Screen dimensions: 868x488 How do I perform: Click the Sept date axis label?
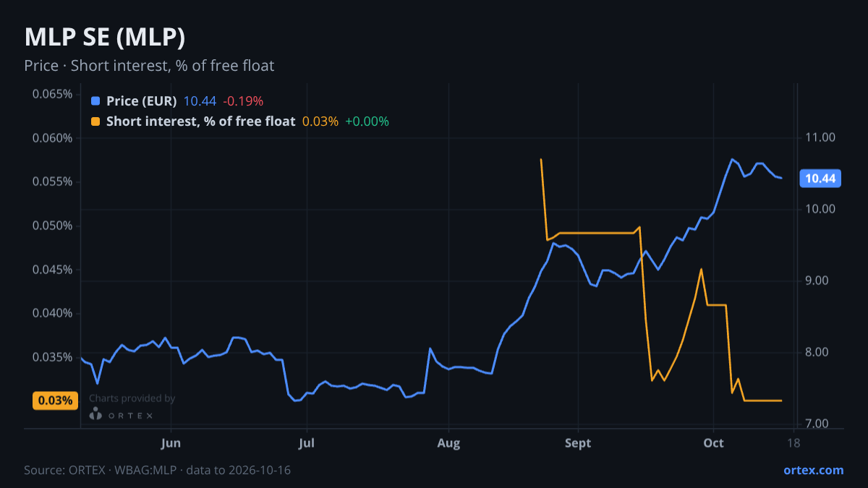(x=578, y=443)
